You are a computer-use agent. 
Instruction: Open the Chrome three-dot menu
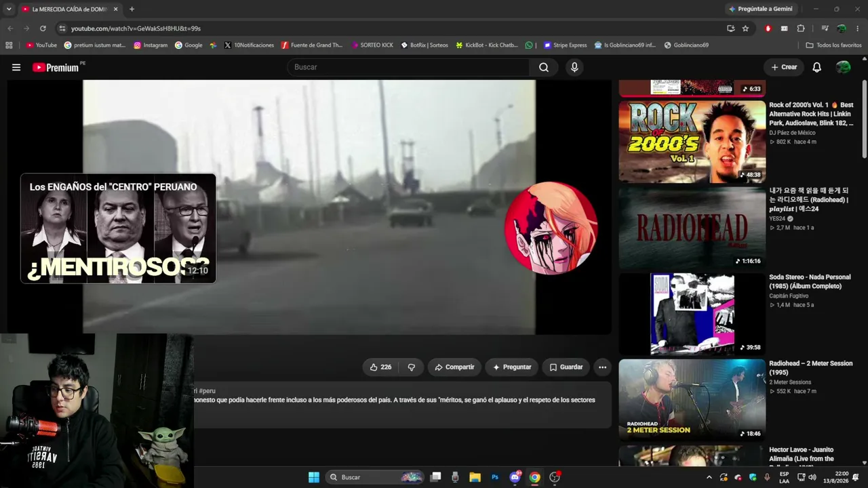point(858,28)
